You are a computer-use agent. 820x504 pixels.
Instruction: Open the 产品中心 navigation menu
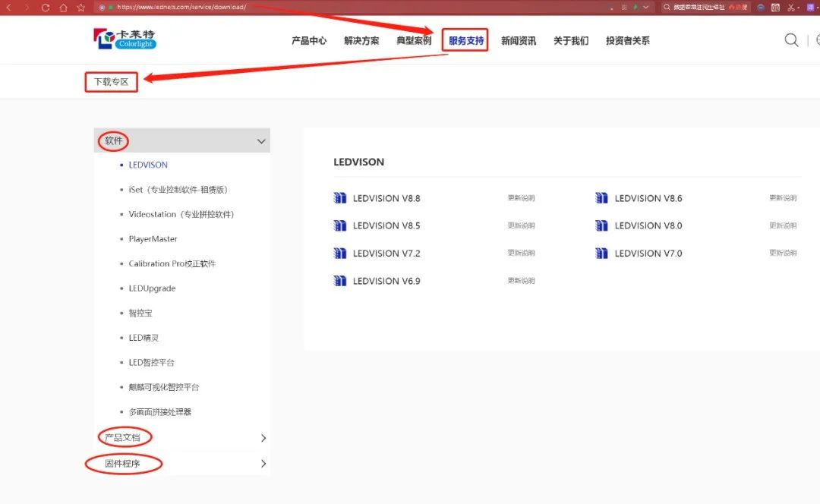point(309,41)
